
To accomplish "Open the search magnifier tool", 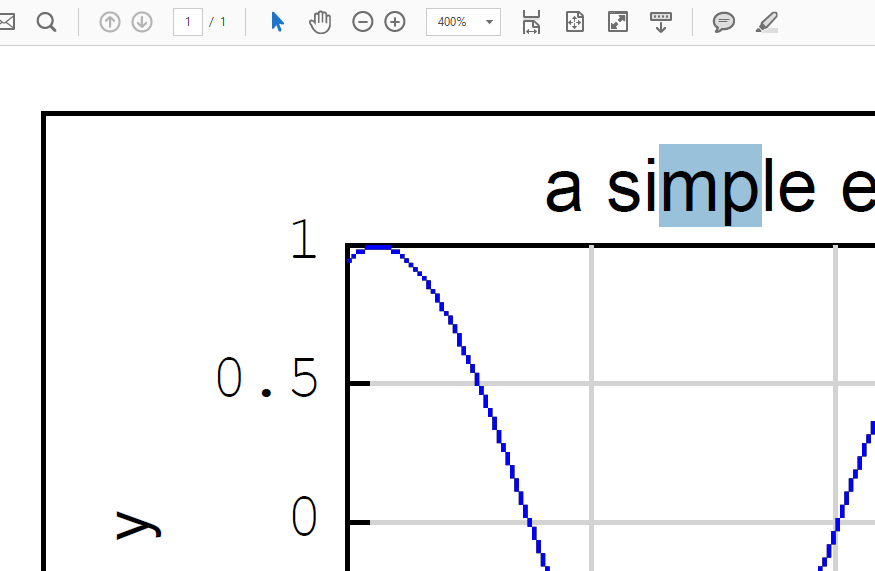I will click(x=46, y=22).
